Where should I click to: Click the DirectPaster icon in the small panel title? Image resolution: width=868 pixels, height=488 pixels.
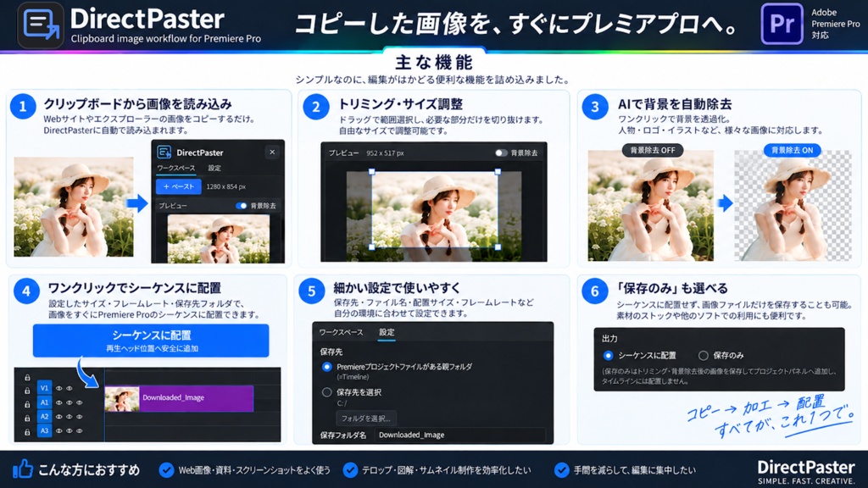coord(164,152)
